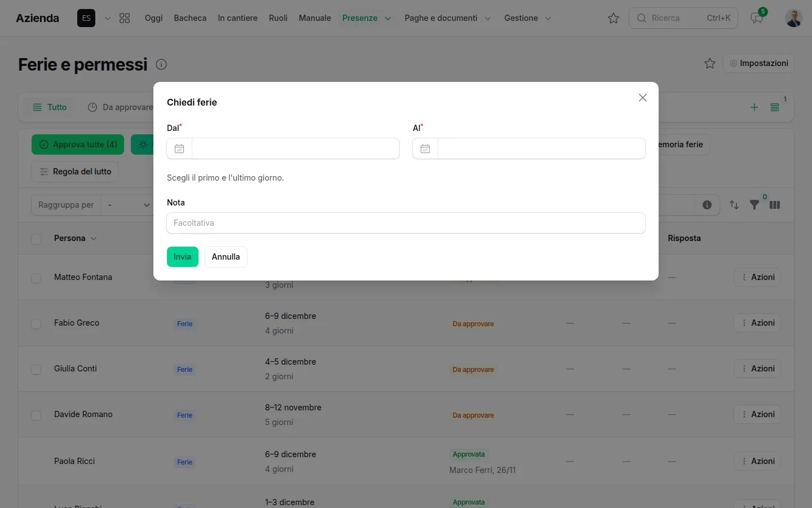Open Impostazioni settings button
The height and width of the screenshot is (508, 812).
[x=758, y=63]
